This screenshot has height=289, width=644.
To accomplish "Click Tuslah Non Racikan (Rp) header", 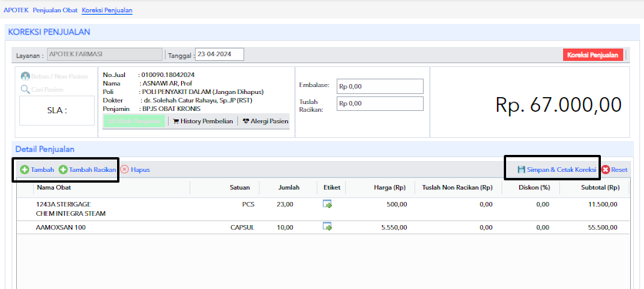I will click(457, 187).
